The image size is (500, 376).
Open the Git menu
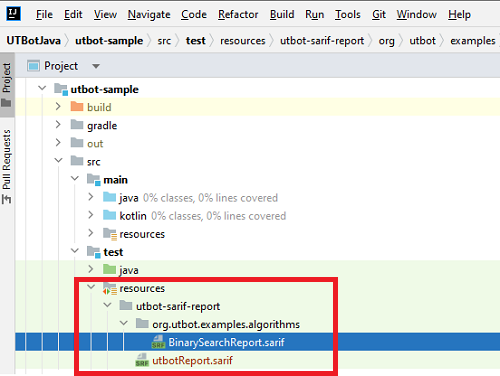pyautogui.click(x=379, y=14)
